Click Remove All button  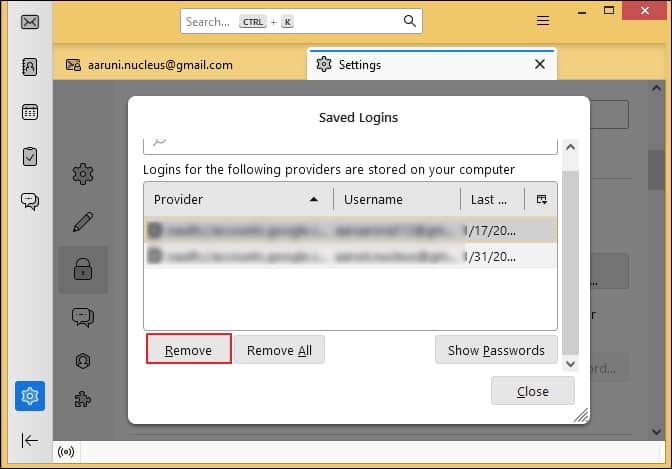(x=279, y=350)
